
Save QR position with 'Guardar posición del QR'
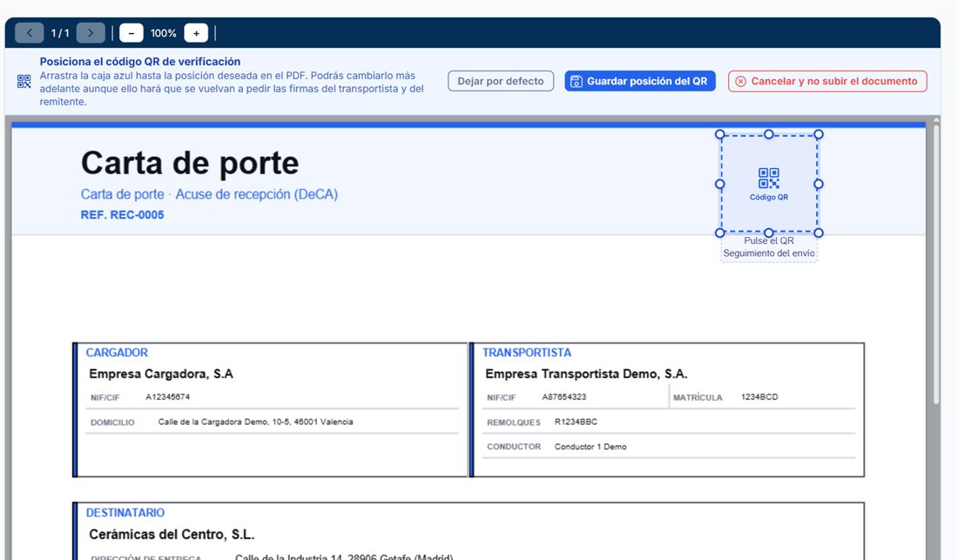coord(640,81)
